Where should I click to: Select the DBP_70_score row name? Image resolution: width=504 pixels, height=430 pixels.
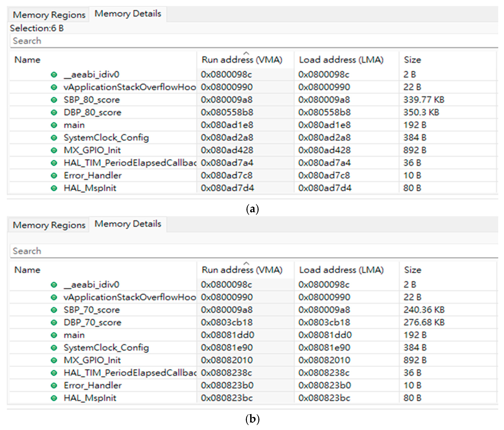[x=92, y=322]
